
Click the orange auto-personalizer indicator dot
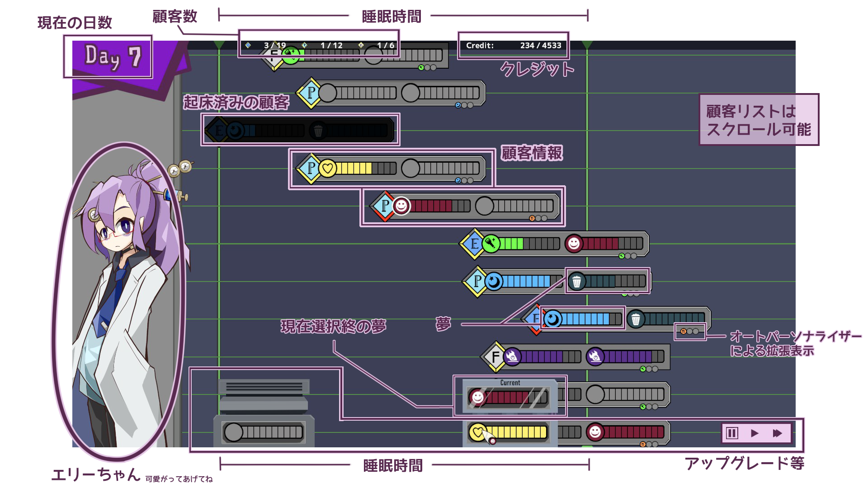tap(684, 331)
